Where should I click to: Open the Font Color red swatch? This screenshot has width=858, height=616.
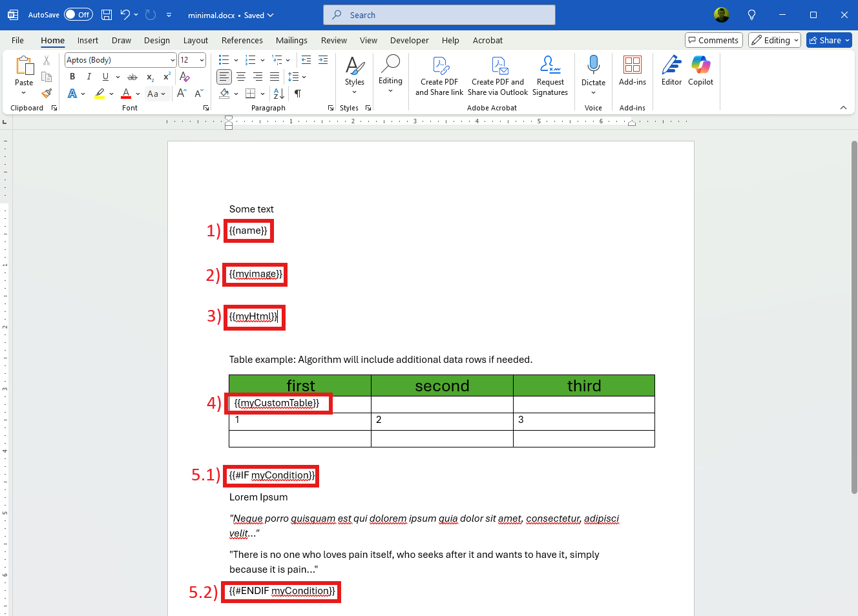126,93
